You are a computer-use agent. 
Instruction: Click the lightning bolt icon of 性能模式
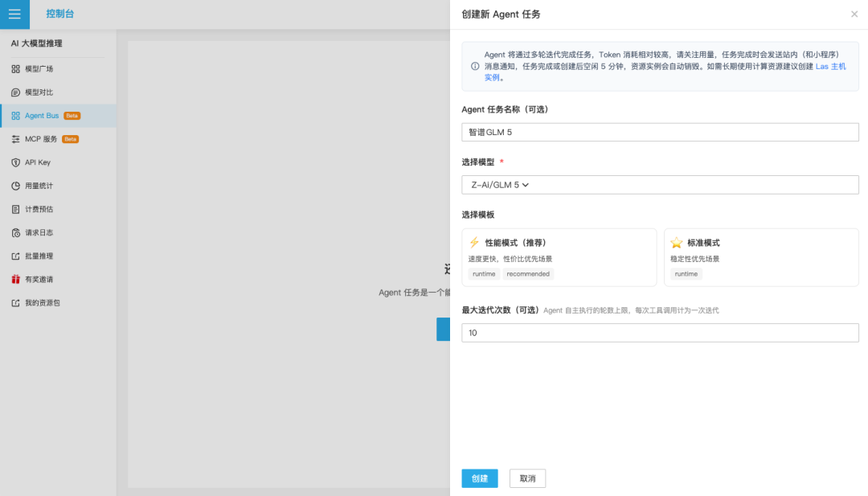click(x=474, y=243)
